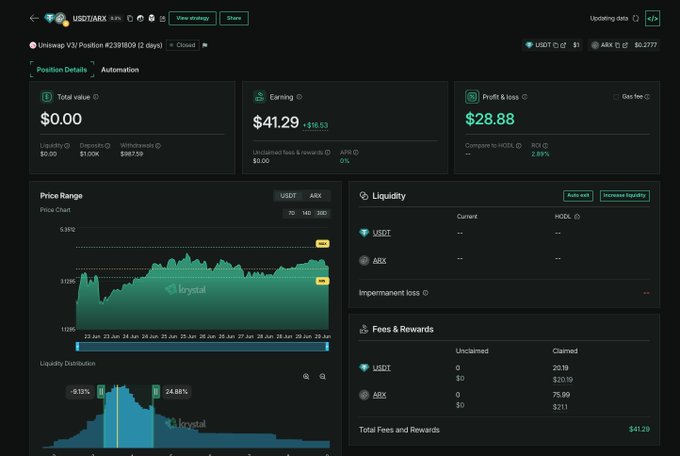This screenshot has height=456, width=680.
Task: Open the USDT link in Liquidity panel
Action: [382, 233]
